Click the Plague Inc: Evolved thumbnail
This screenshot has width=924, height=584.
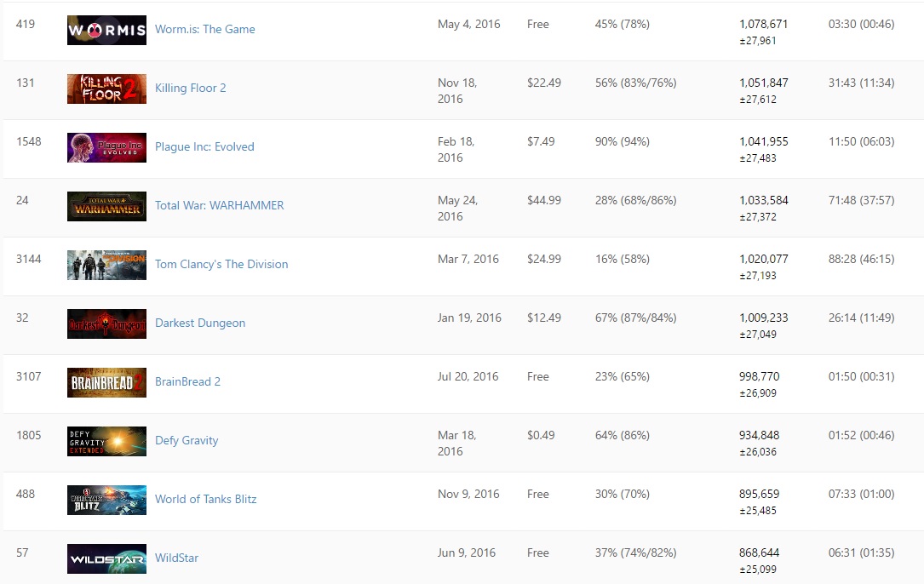click(106, 147)
